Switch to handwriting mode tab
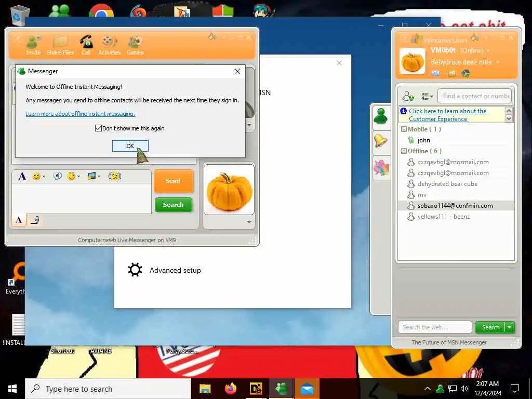The width and height of the screenshot is (532, 399). [x=35, y=220]
